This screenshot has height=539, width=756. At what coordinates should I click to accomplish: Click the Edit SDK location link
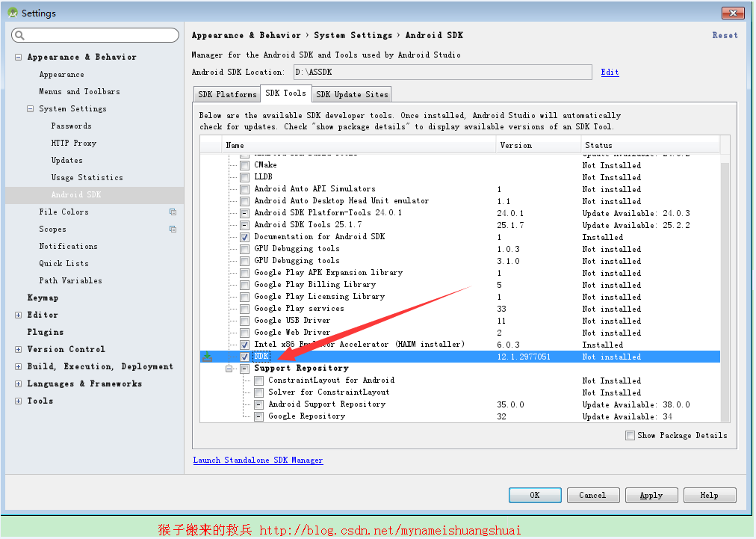610,72
